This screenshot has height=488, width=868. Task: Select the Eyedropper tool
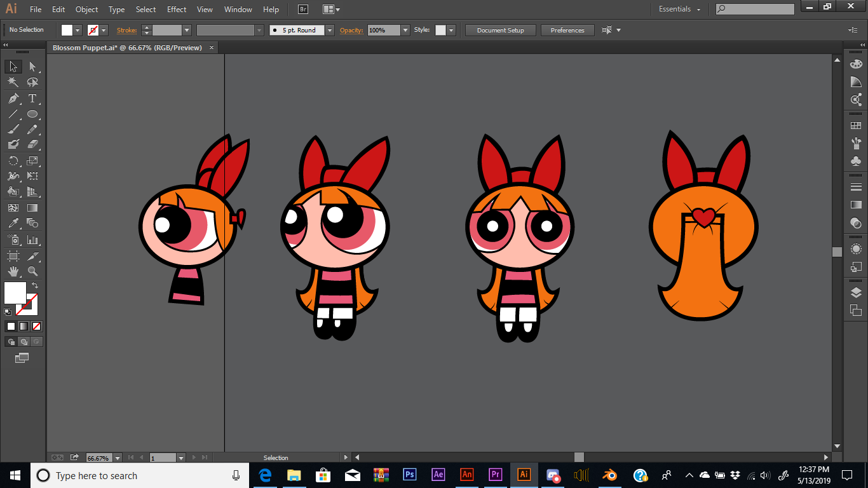(13, 223)
